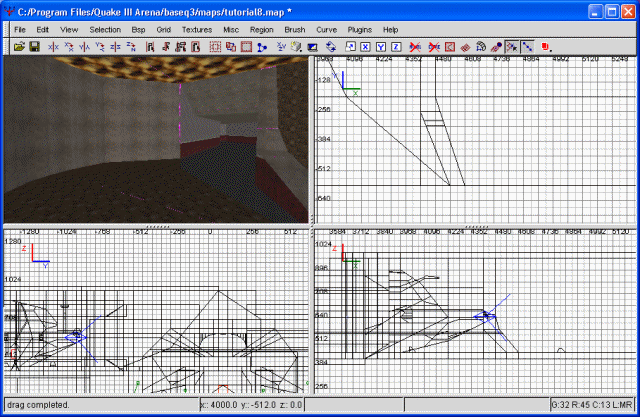The image size is (640, 417).
Task: Click the blue connected-nodes icon
Action: [262, 47]
